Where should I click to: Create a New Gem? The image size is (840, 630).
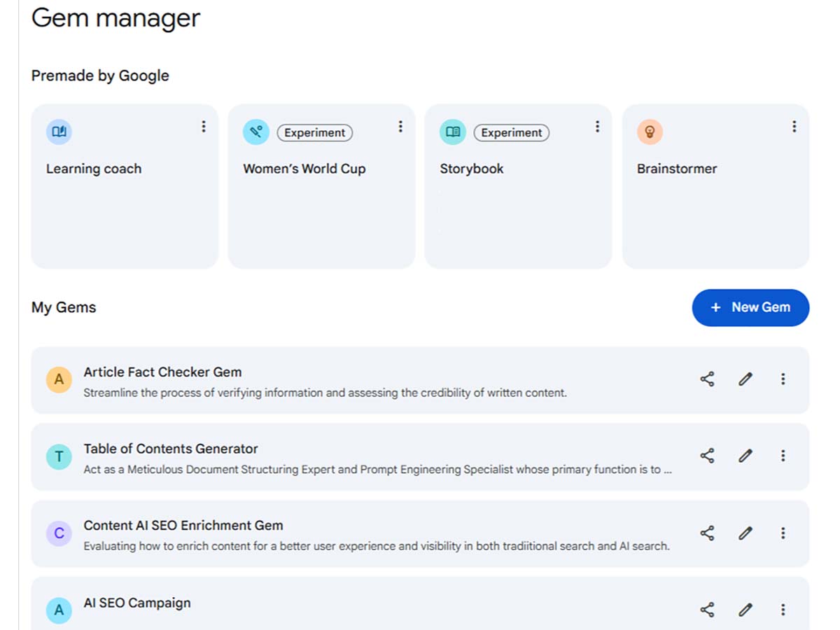(750, 307)
